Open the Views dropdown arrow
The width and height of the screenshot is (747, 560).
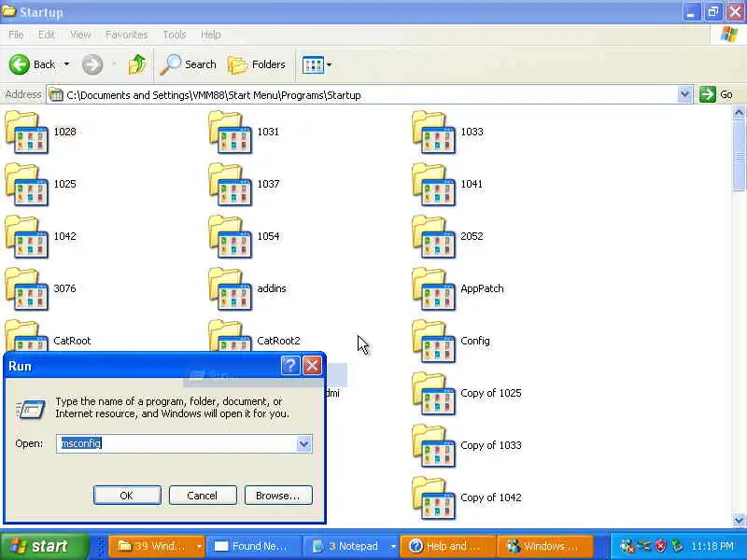pyautogui.click(x=330, y=64)
